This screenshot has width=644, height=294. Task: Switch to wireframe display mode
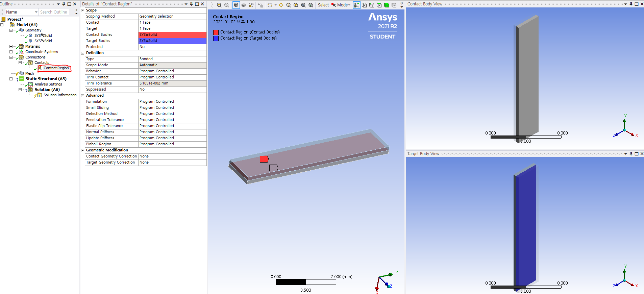pos(251,5)
